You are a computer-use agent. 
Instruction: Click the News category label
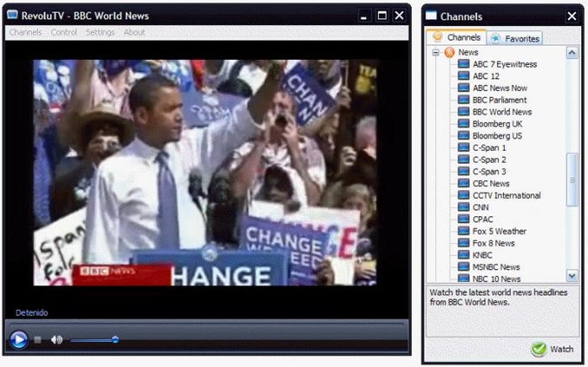(x=468, y=52)
